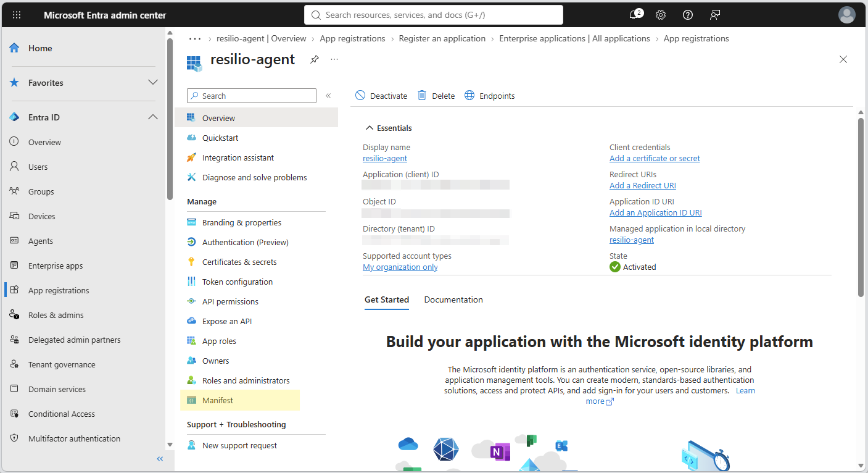
Task: Click Add a certificate or secret link
Action: click(655, 159)
